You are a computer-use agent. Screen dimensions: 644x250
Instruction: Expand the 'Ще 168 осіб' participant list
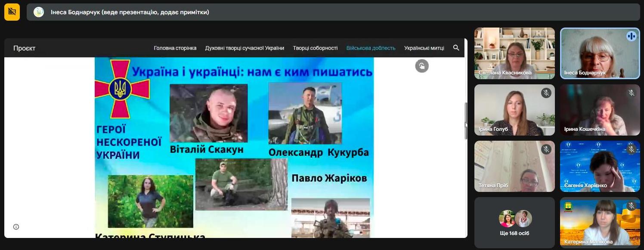click(514, 233)
